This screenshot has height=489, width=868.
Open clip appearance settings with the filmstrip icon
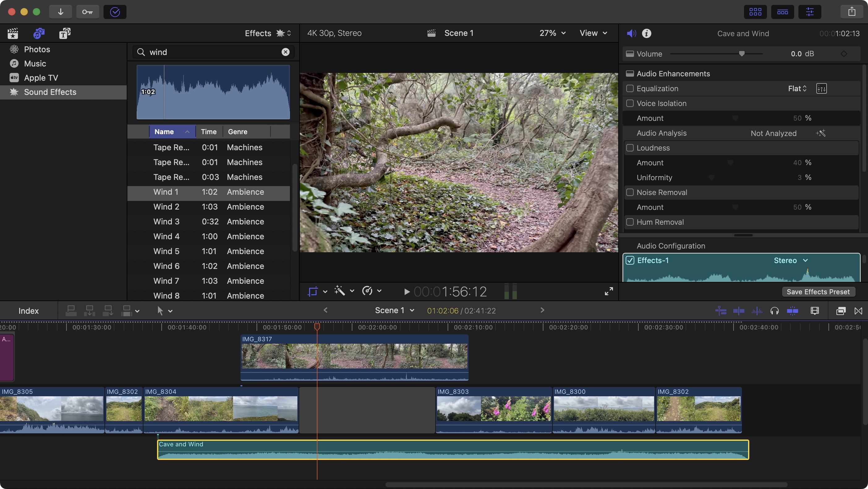coord(815,311)
